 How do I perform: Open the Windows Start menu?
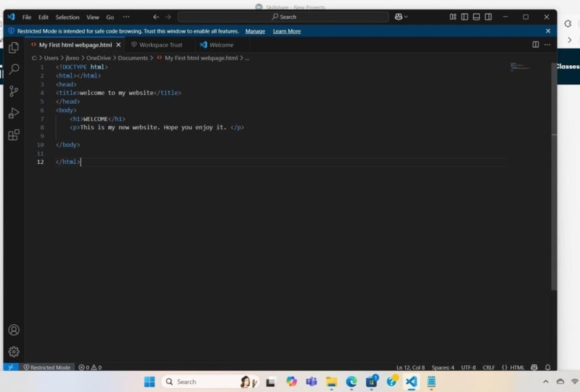click(150, 382)
